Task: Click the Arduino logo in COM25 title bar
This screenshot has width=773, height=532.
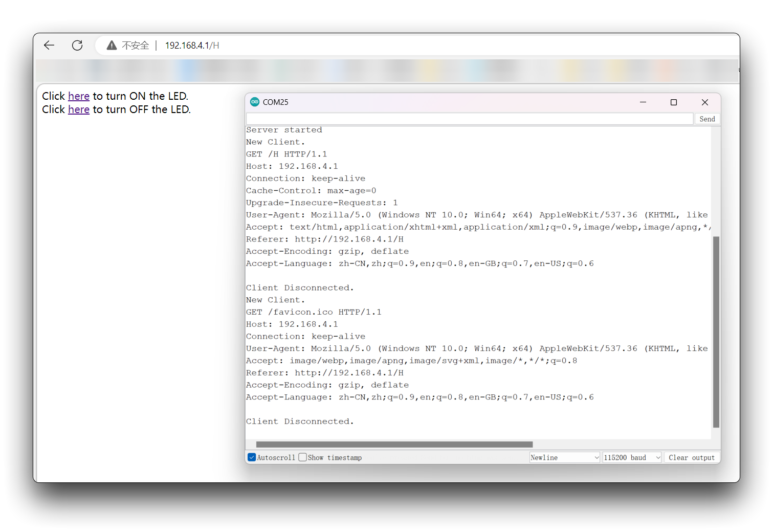Action: pos(255,102)
